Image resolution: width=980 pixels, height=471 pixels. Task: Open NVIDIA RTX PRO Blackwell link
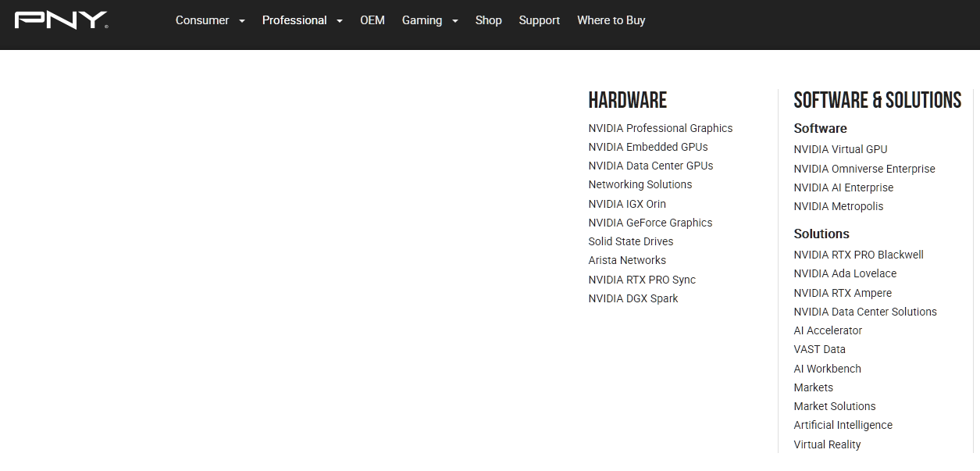858,255
